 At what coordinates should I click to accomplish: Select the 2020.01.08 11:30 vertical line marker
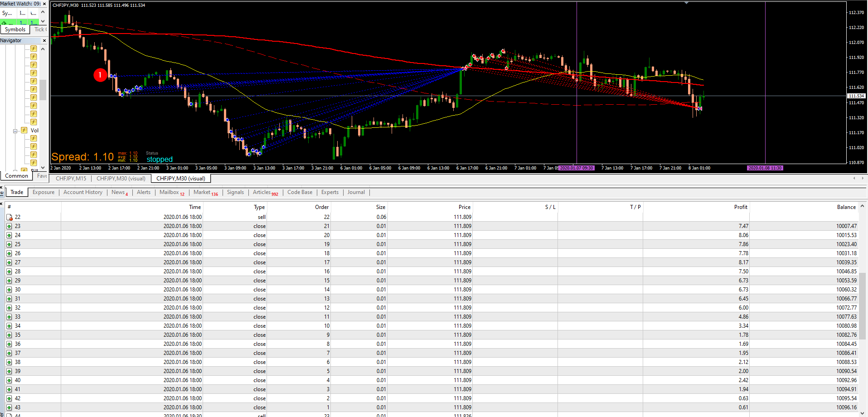click(x=765, y=168)
